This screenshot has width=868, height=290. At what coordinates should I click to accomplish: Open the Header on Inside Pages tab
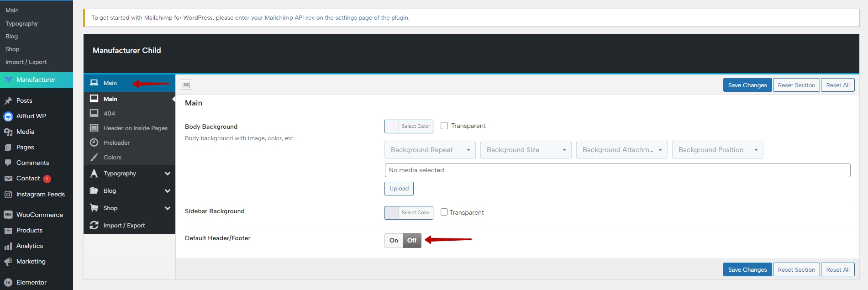(135, 128)
